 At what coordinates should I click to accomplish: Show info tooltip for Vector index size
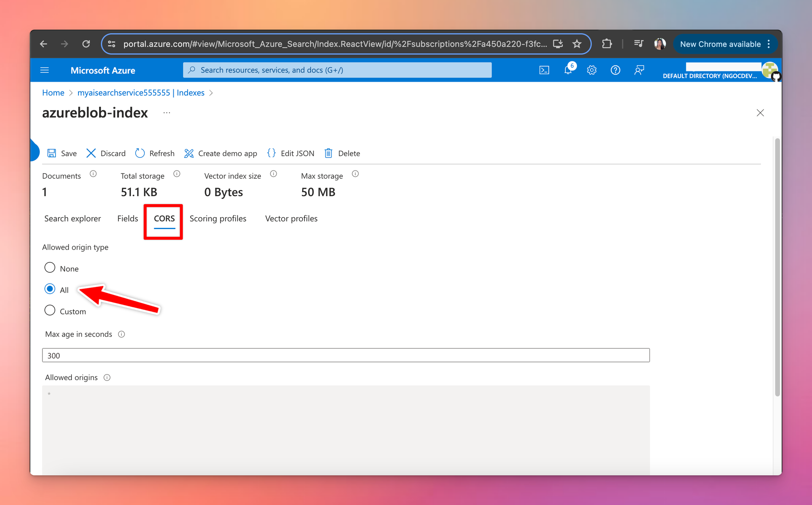[274, 174]
